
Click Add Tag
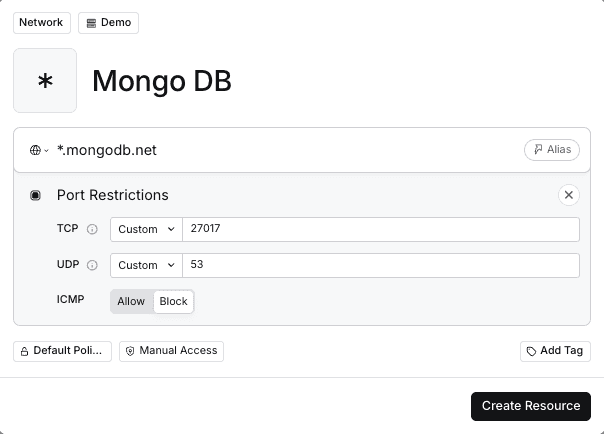pos(555,351)
